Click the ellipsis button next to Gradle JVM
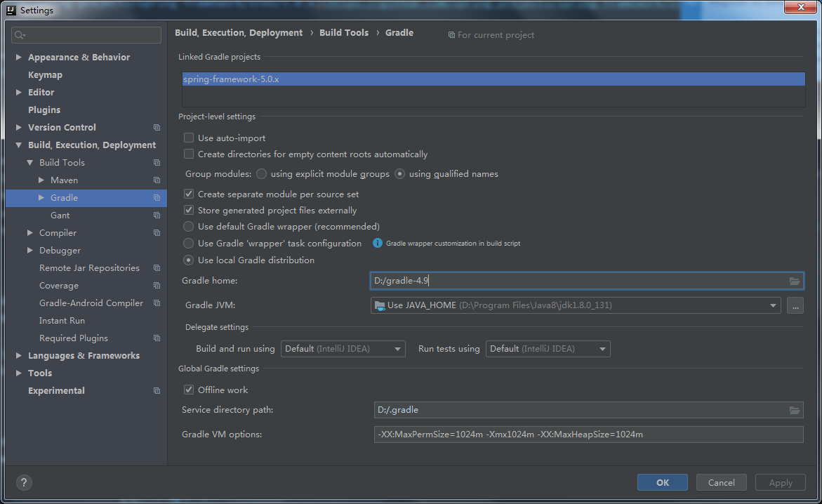The image size is (822, 504). (x=795, y=305)
